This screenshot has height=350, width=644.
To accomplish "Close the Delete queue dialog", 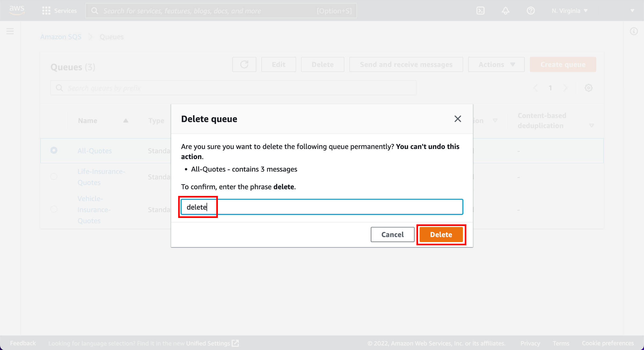I will tap(458, 119).
